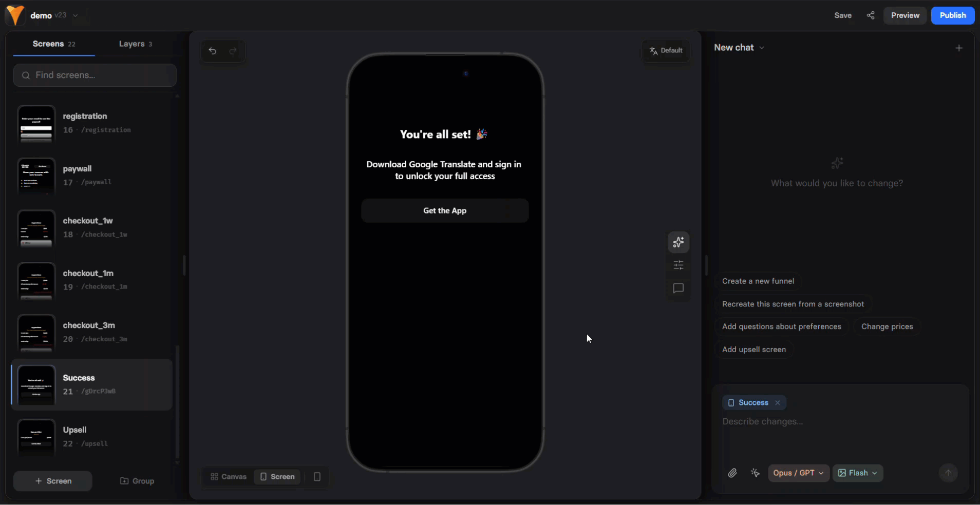Click the paperclip attach icon

tap(732, 473)
